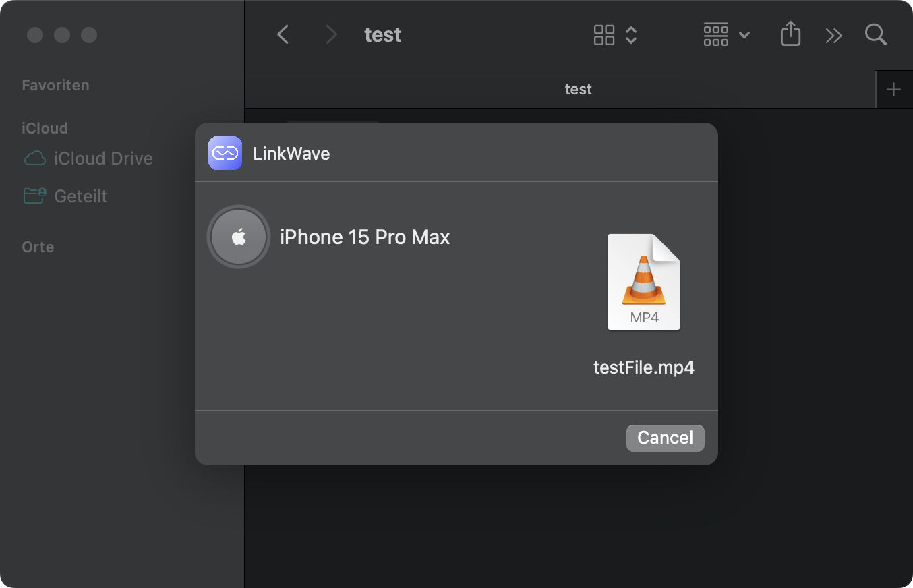Cancel the LinkWave share dialog

665,438
